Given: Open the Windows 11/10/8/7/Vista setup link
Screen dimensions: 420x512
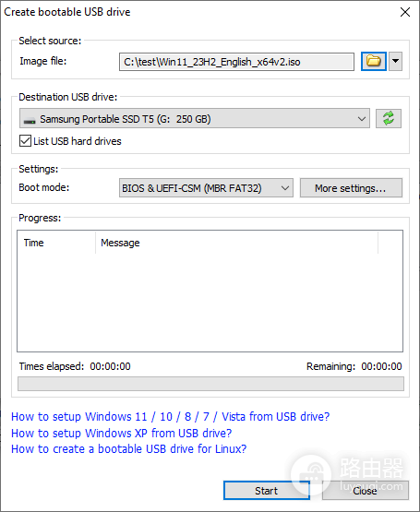Looking at the screenshot, I should (170, 417).
